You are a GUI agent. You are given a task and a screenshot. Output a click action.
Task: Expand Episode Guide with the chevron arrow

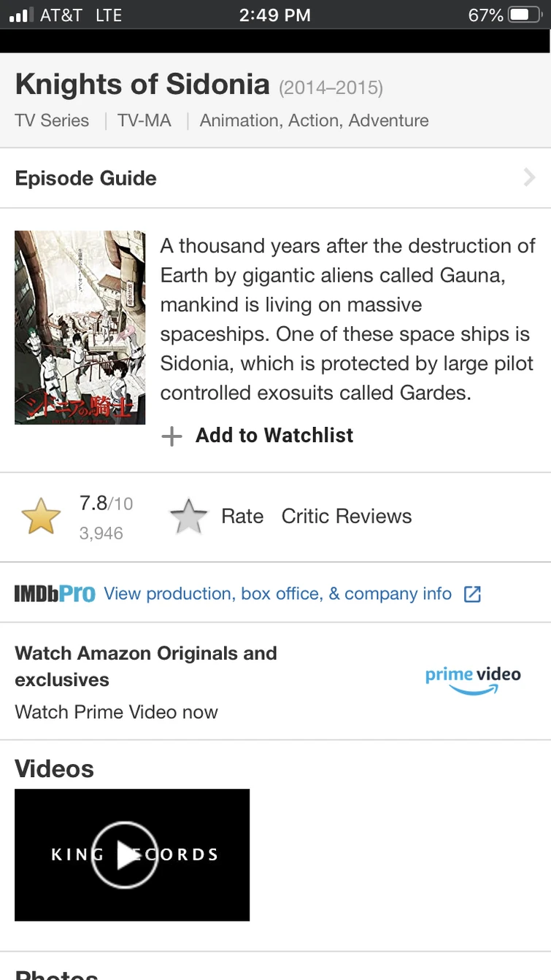coord(530,177)
